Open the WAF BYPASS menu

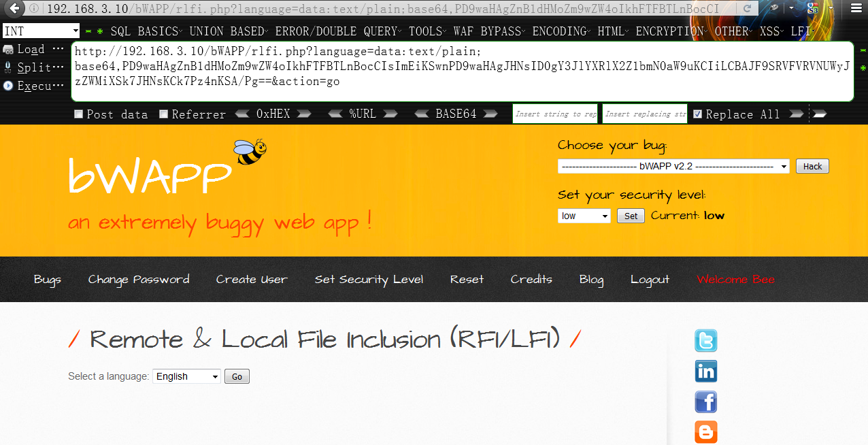pyautogui.click(x=490, y=31)
